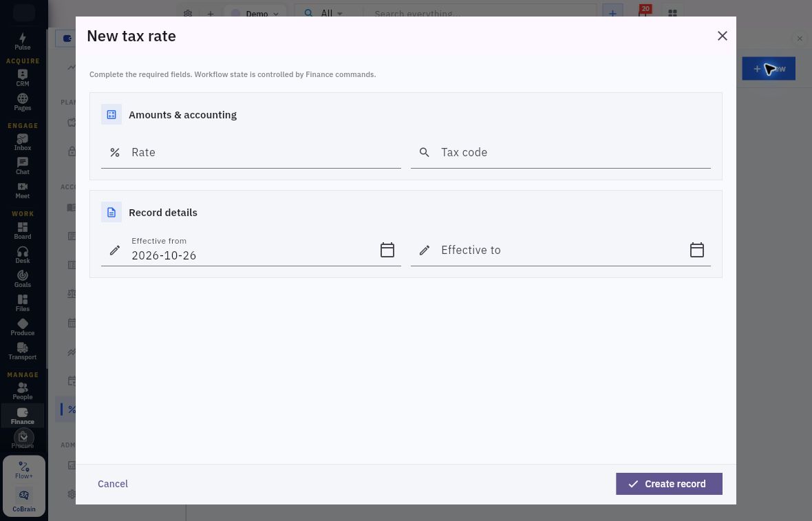The width and height of the screenshot is (812, 521).
Task: Click the Record details section icon
Action: [111, 213]
